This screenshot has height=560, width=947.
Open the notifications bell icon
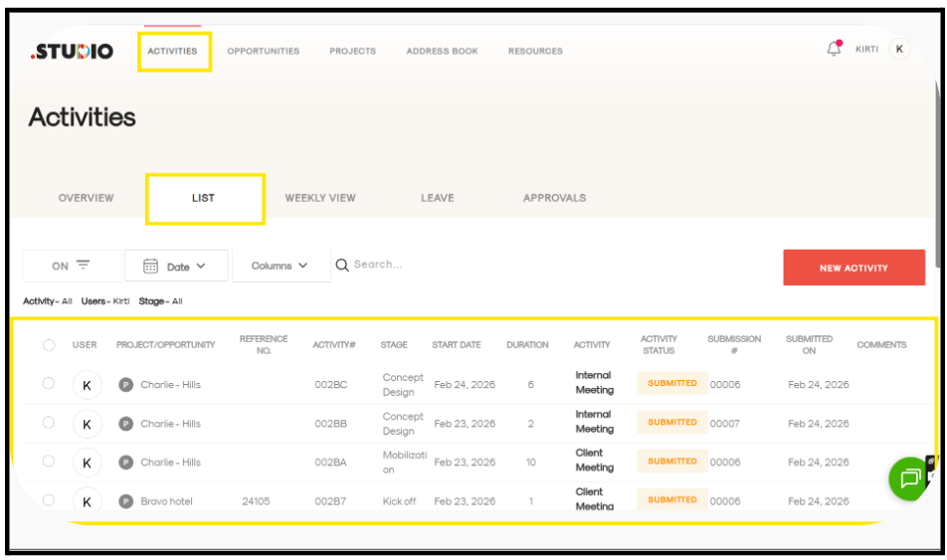834,49
